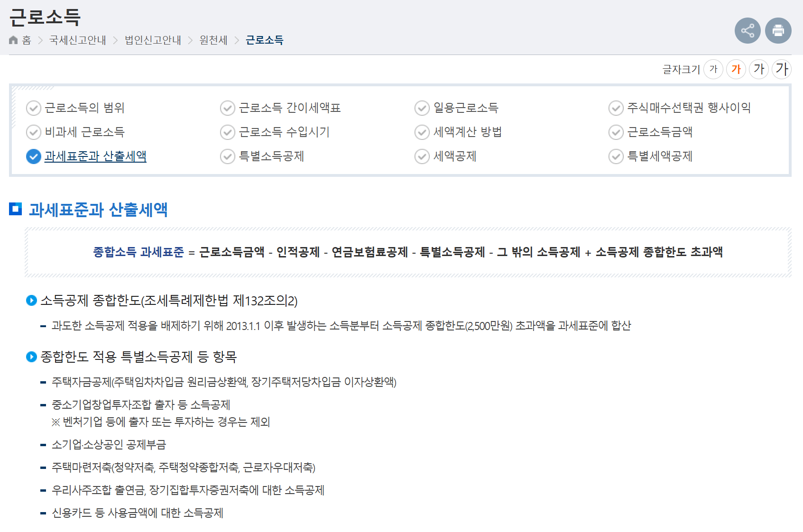
Task: Toggle the checkmark next to 비과세 근로소득
Action: (x=33, y=132)
